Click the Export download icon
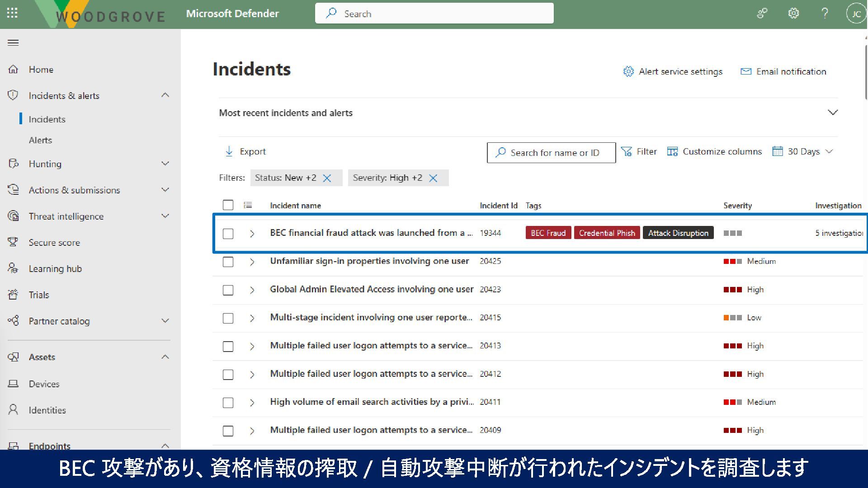This screenshot has height=488, width=868. 229,151
